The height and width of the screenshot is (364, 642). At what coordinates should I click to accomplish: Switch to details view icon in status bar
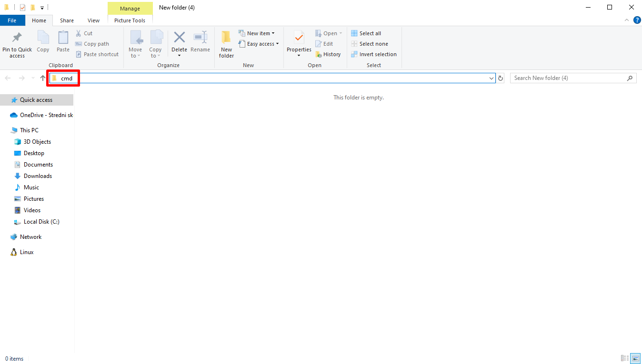(x=624, y=358)
